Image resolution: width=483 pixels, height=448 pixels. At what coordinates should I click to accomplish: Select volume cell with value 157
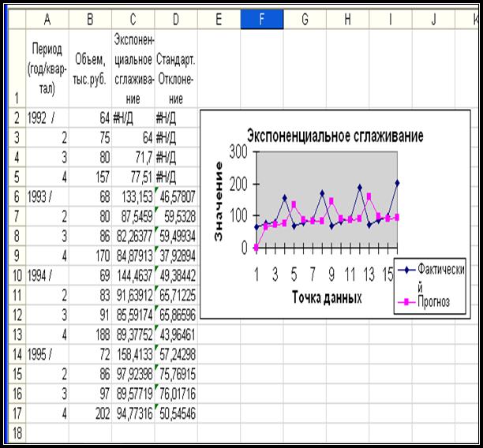[90, 177]
